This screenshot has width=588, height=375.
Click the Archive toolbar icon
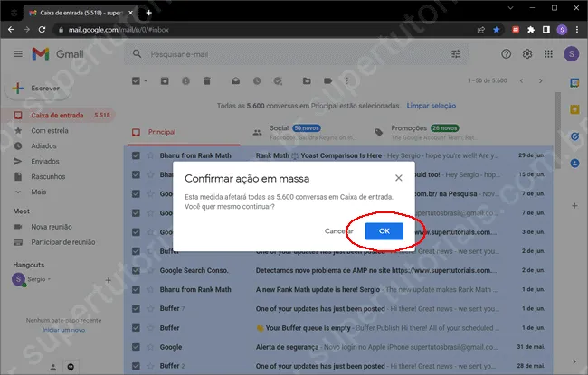pos(165,80)
